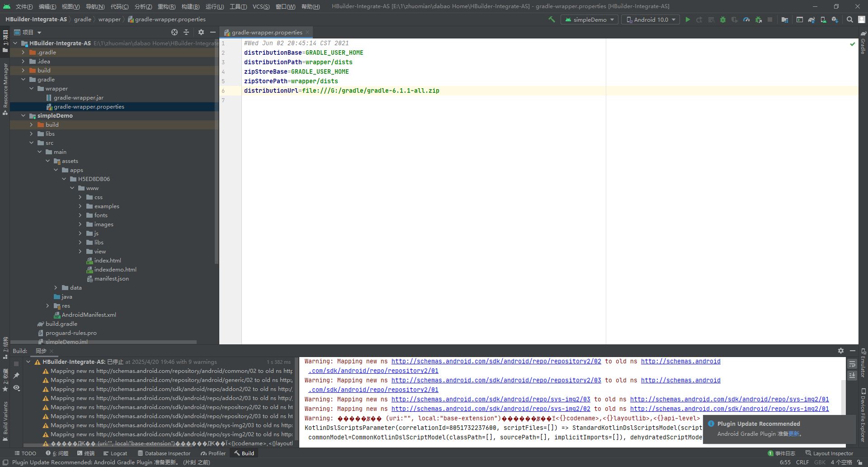Collapse the simpleDemo module folder
This screenshot has width=868, height=467.
coord(24,116)
